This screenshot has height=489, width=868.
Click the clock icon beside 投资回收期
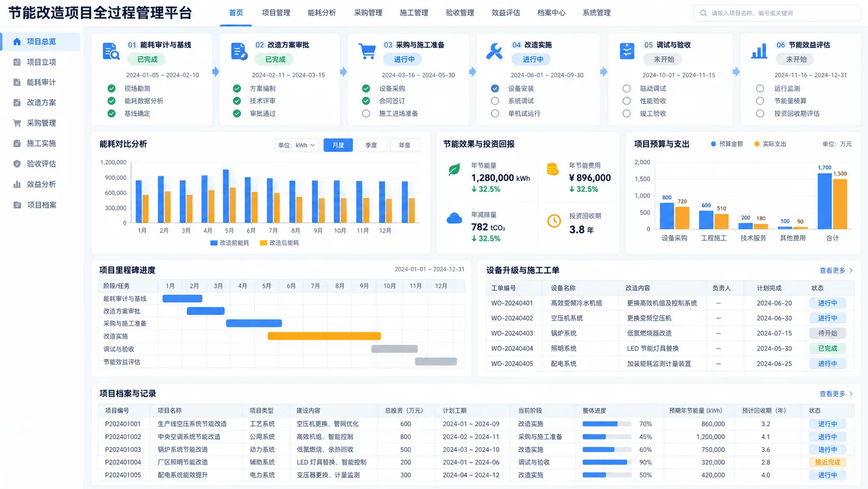coord(554,221)
